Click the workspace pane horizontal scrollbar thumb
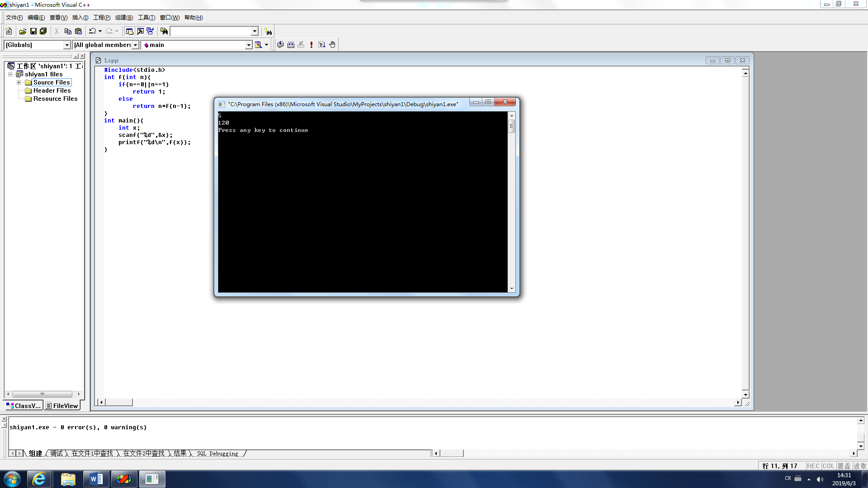Viewport: 868px width, 488px height. coord(42,394)
